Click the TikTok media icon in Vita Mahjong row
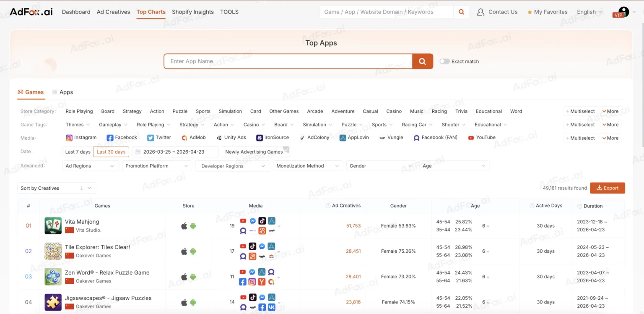 pyautogui.click(x=262, y=221)
